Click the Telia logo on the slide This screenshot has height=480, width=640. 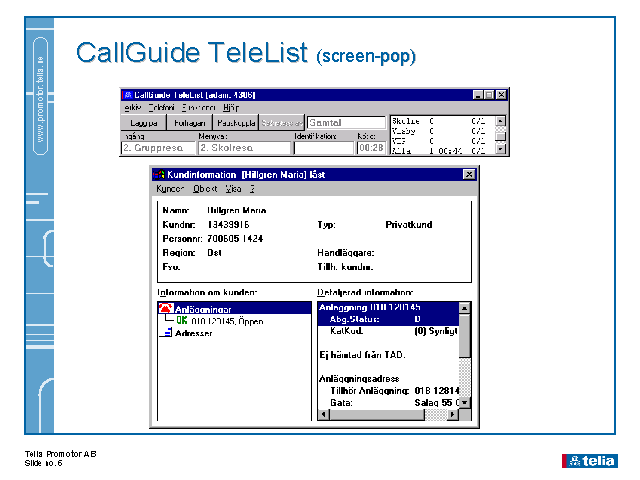coord(589,461)
